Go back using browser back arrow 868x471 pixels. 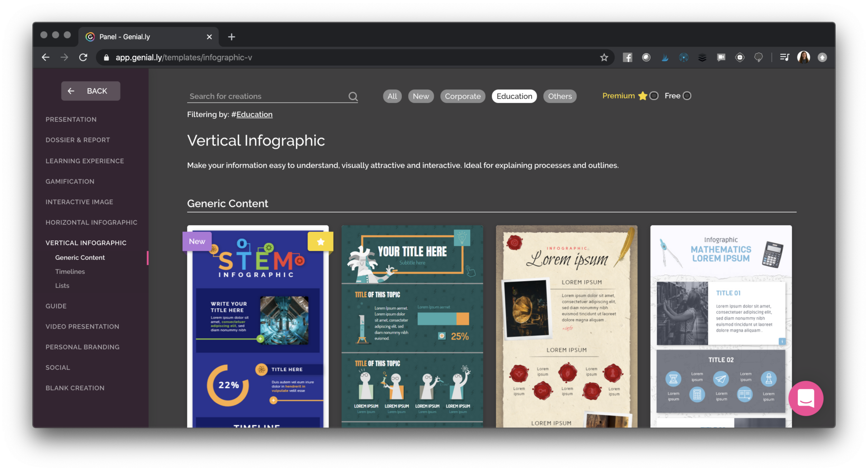(x=46, y=57)
